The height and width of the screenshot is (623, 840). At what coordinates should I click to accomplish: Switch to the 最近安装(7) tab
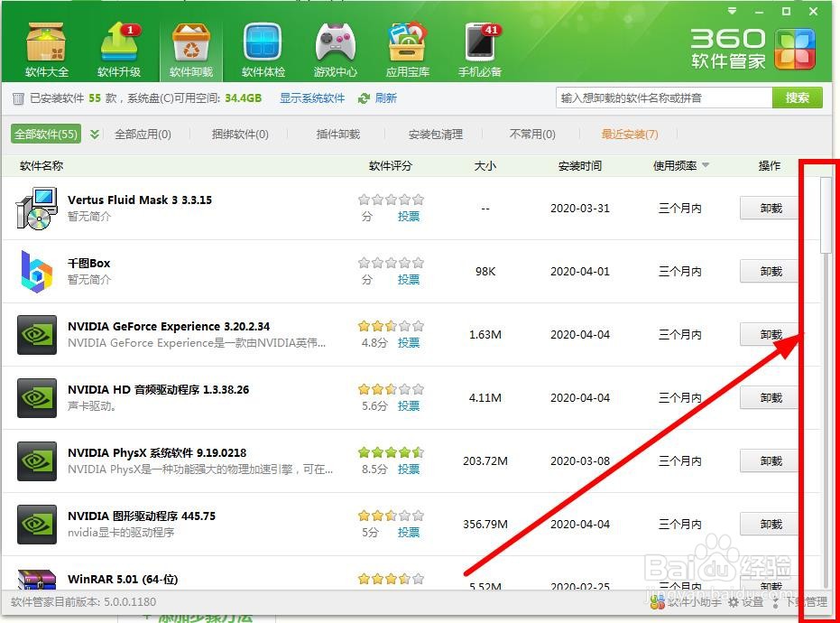tap(630, 134)
